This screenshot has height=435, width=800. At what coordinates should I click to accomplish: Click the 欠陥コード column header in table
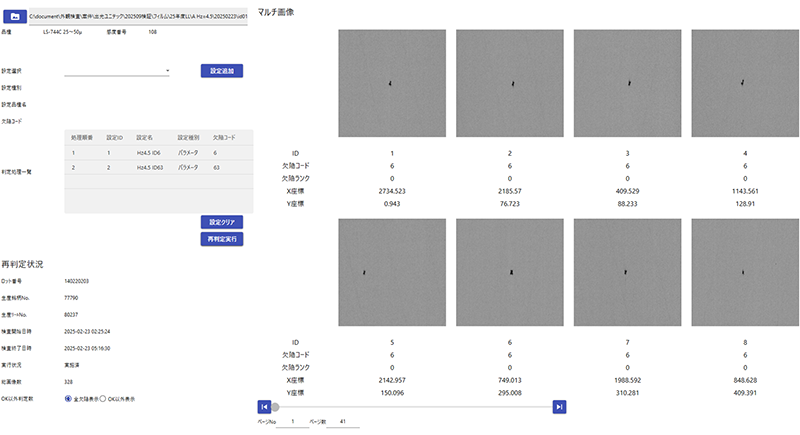[224, 138]
